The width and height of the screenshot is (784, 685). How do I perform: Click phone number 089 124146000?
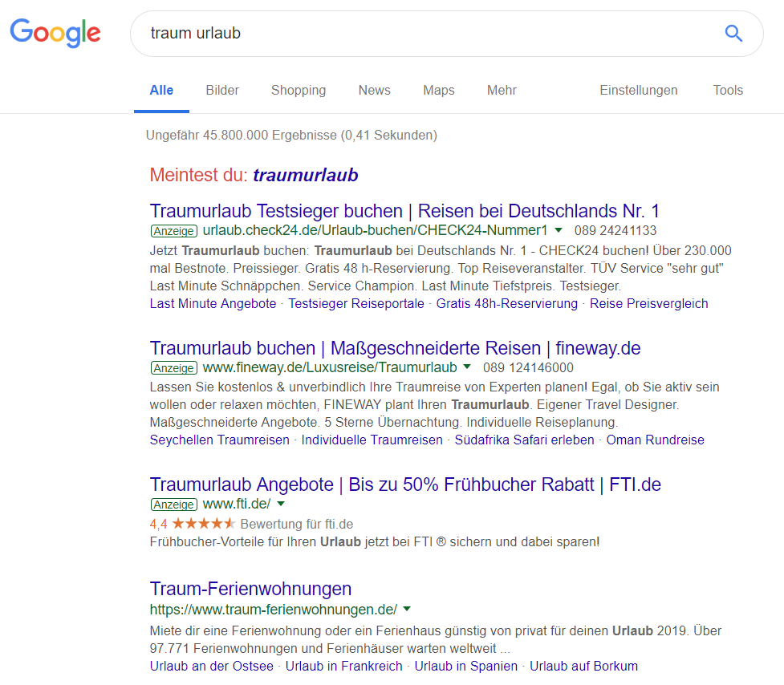(528, 367)
